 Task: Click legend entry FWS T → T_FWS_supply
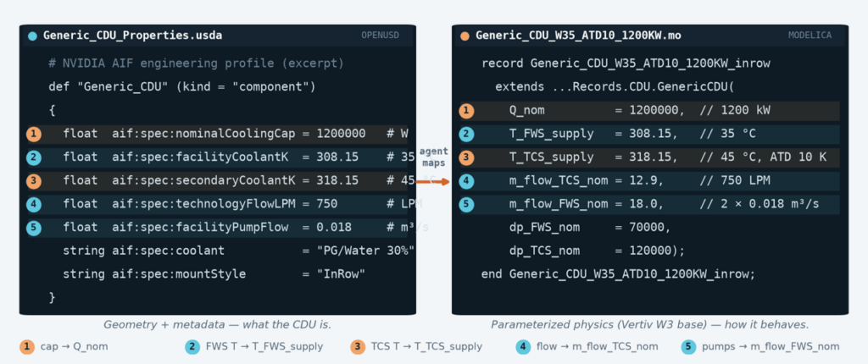click(x=254, y=347)
